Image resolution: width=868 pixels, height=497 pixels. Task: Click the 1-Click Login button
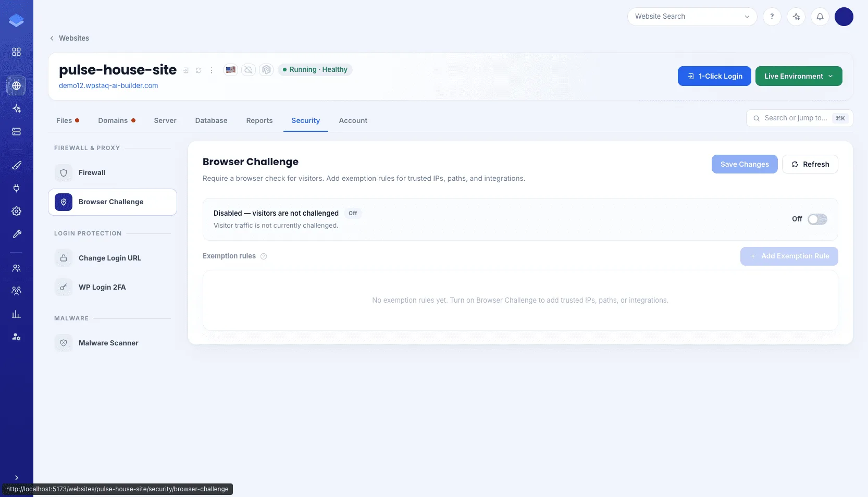pyautogui.click(x=714, y=76)
